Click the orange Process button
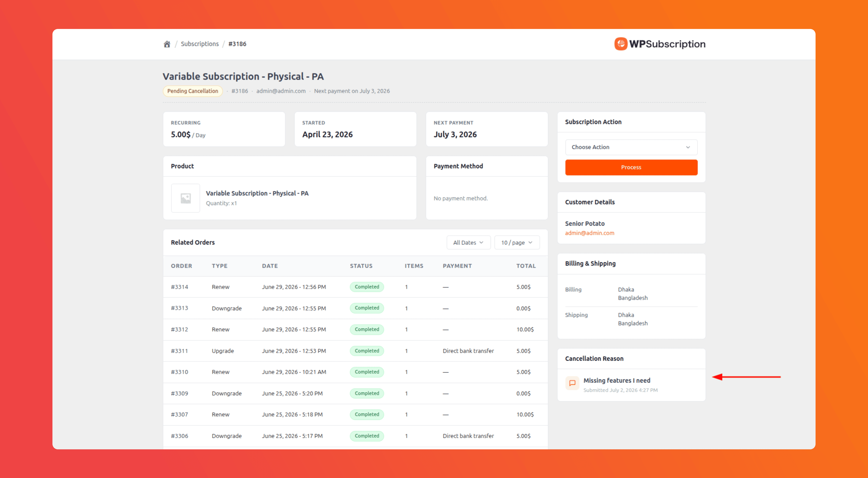868x478 pixels. pyautogui.click(x=631, y=167)
